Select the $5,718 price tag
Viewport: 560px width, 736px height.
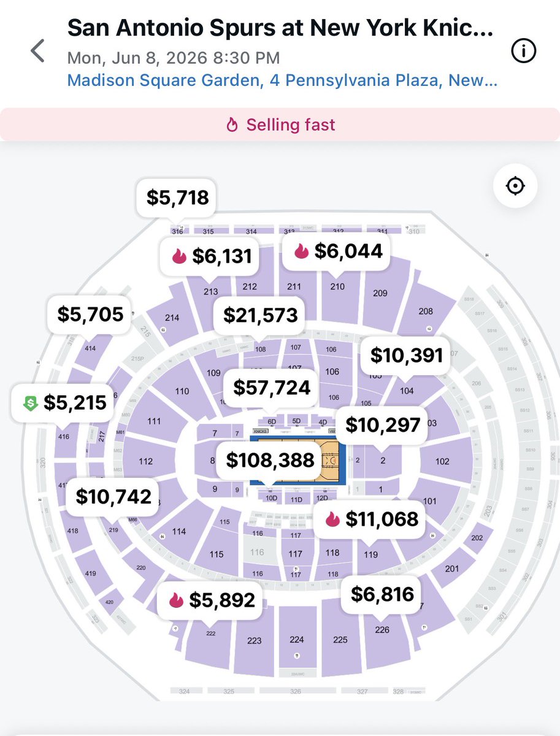coord(177,197)
